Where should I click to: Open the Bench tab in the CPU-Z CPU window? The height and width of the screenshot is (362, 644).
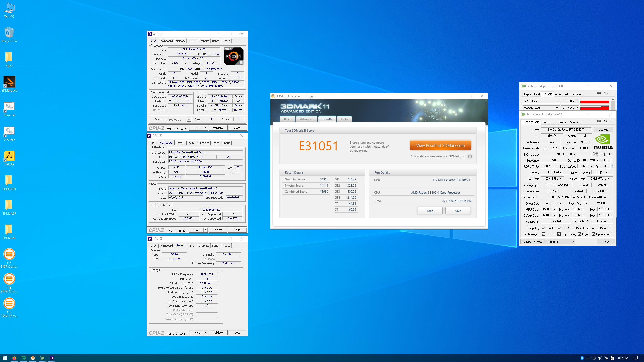click(x=216, y=41)
